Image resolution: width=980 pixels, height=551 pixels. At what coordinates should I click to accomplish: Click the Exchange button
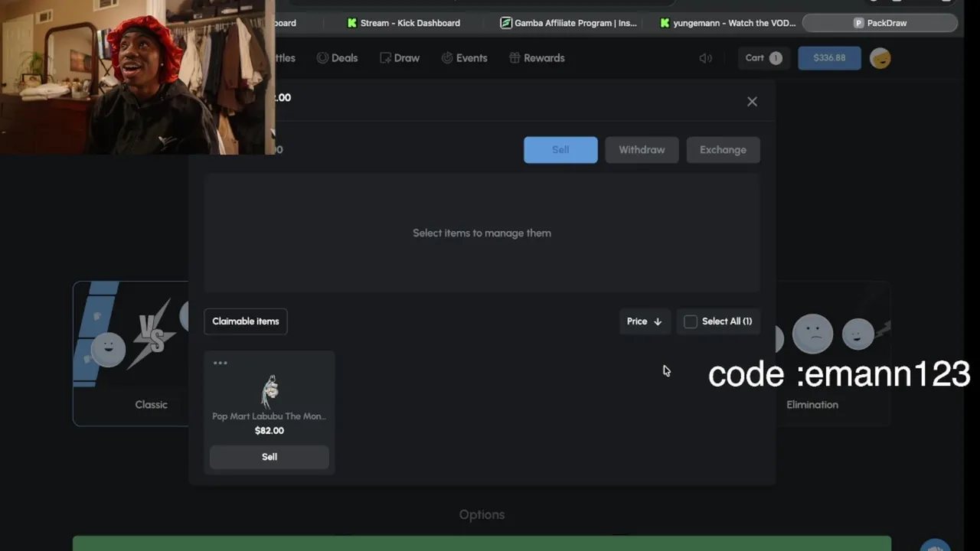(723, 150)
